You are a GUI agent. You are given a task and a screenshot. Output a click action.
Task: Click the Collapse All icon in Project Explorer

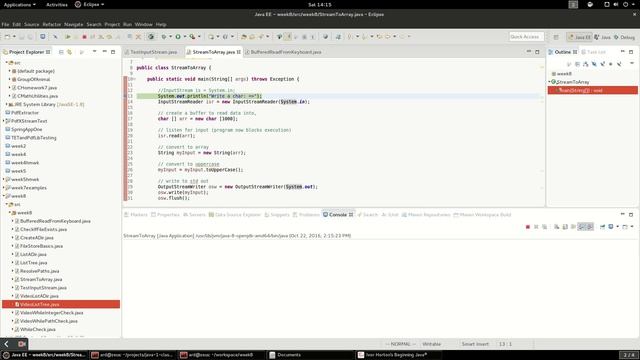click(61, 52)
